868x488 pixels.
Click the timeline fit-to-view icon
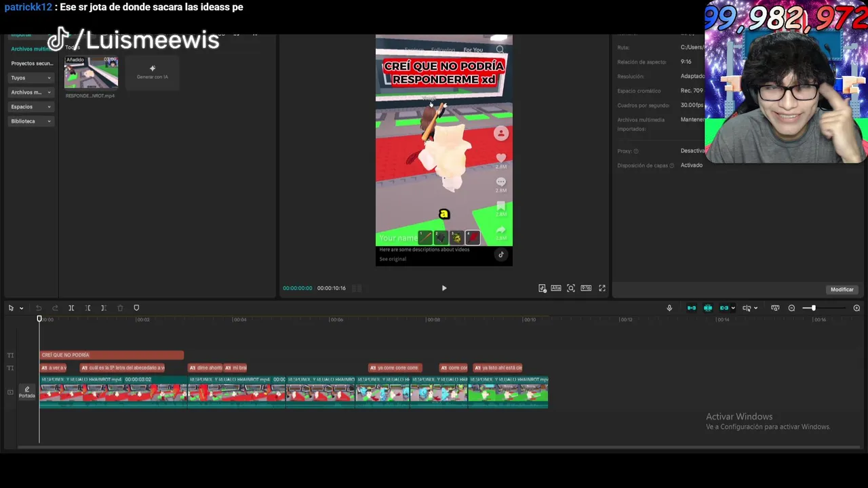pyautogui.click(x=775, y=308)
